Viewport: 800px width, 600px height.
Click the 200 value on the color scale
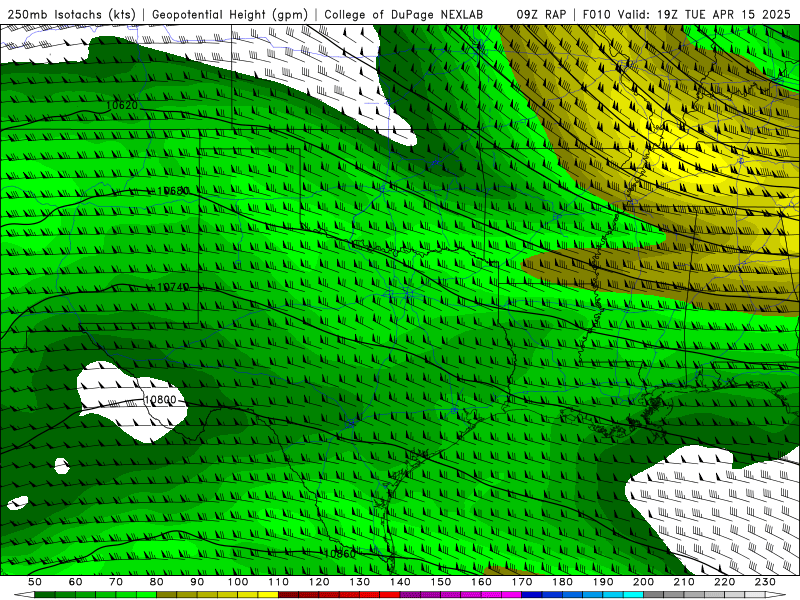(643, 582)
